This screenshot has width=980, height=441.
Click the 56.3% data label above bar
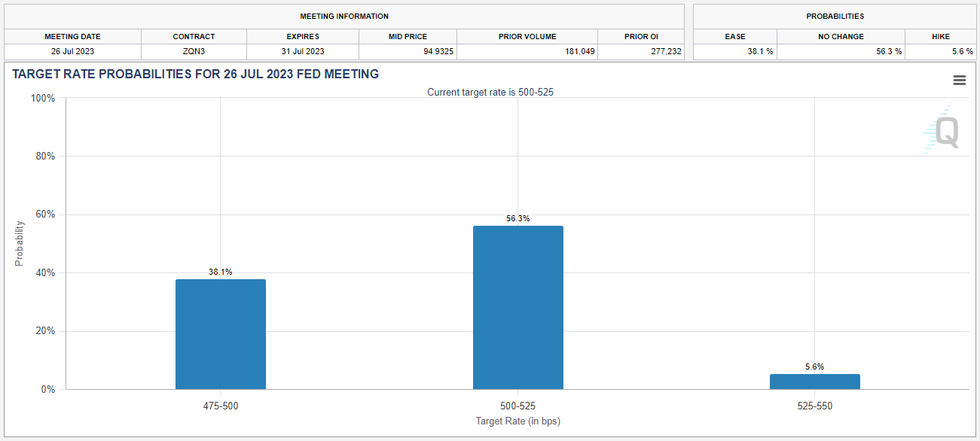click(517, 219)
